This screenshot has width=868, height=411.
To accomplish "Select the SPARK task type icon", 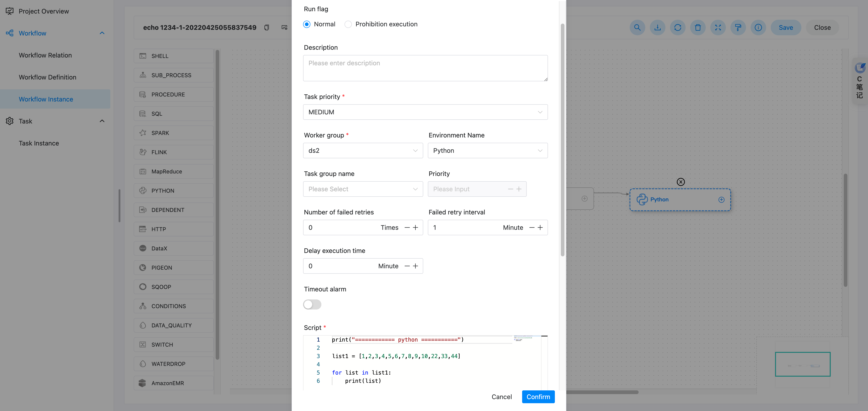I will 143,133.
